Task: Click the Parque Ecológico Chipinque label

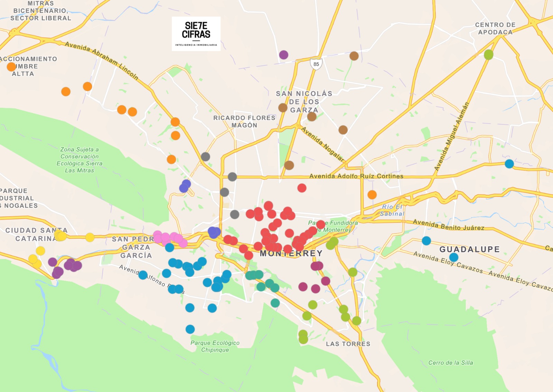Action: coord(215,346)
